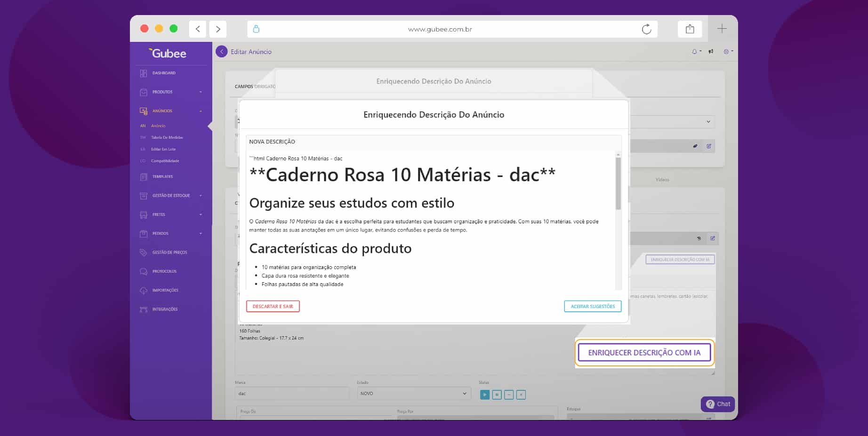Expand the Pedidos submenu arrow
Image resolution: width=868 pixels, height=436 pixels.
coord(201,233)
